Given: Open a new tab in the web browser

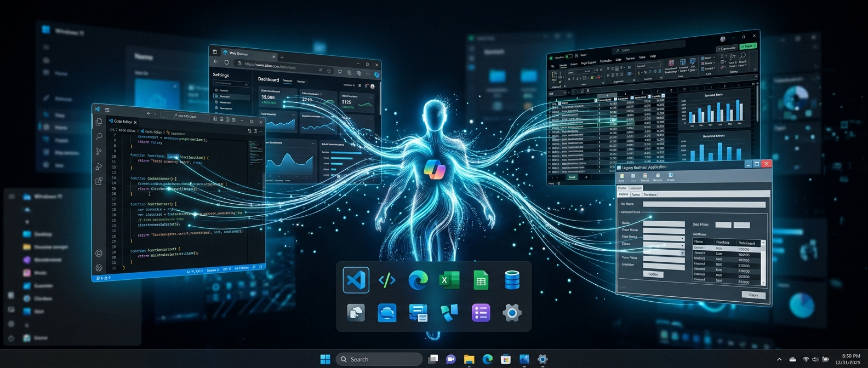Looking at the screenshot, I should pyautogui.click(x=282, y=57).
